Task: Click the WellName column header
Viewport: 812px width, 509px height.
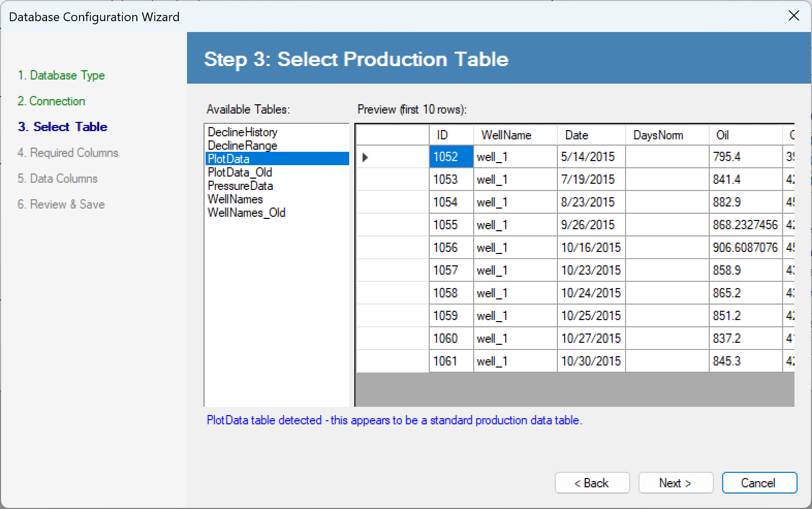Action: (516, 135)
